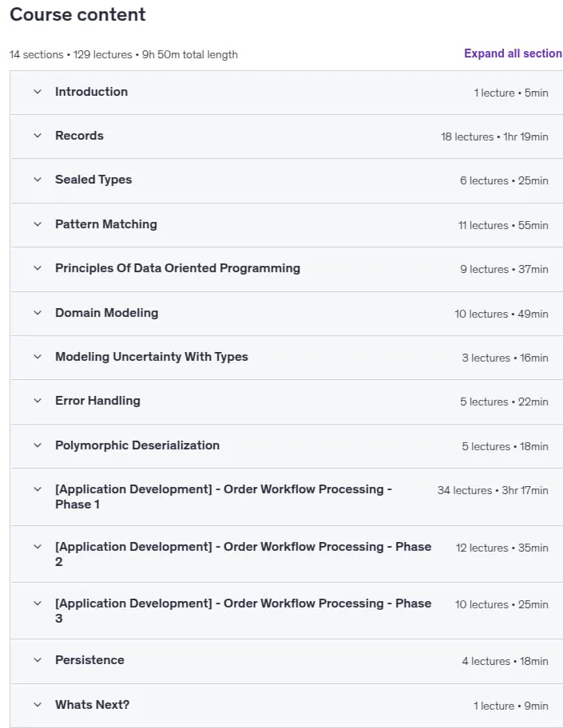Expand the Sealed Types chevron
563x728 pixels.
tap(38, 180)
